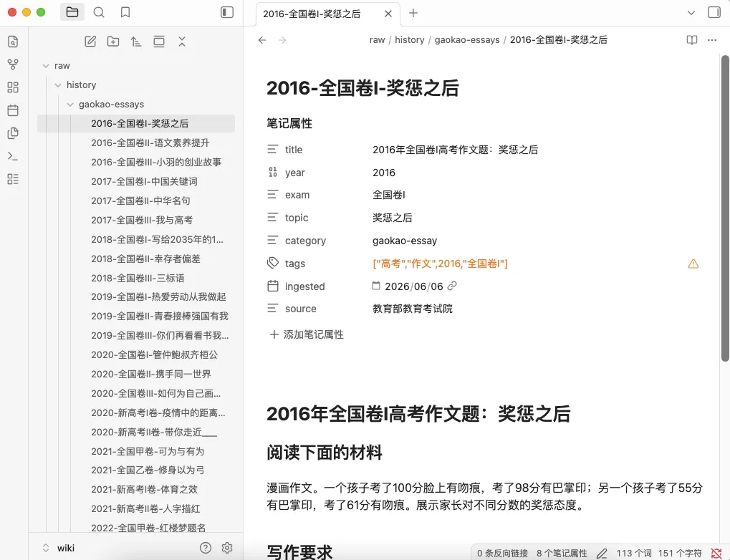Click the auto-reveal current file icon
Image resolution: width=730 pixels, height=560 pixels.
(x=159, y=42)
